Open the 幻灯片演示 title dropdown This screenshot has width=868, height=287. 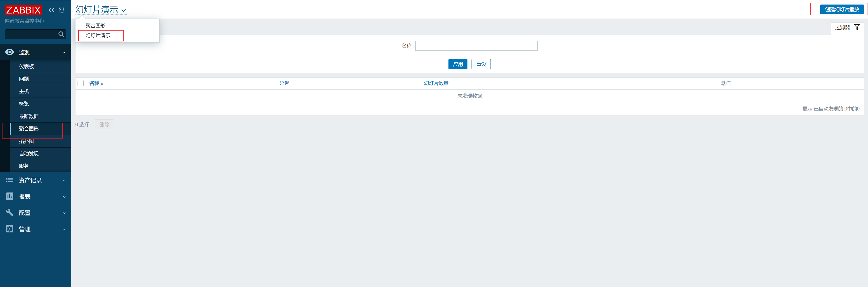[101, 10]
